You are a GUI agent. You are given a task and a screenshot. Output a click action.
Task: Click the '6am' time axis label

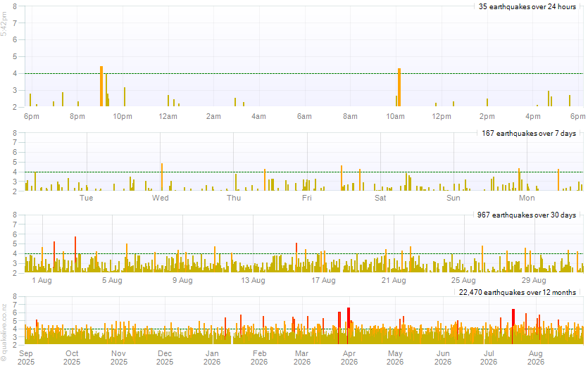pyautogui.click(x=304, y=117)
